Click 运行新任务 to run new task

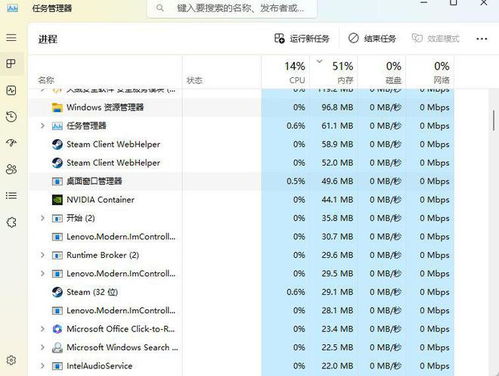point(302,39)
